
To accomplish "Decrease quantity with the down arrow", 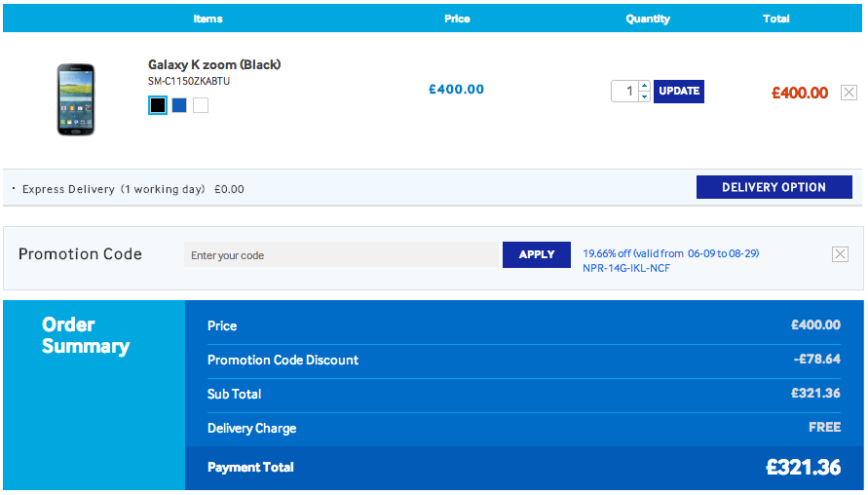I will [644, 96].
